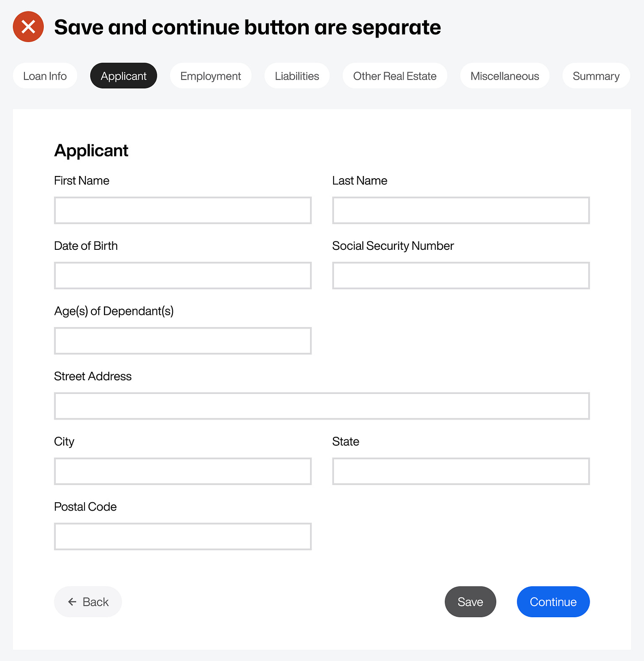Click the Age(s) of Dependant(s) field
Image resolution: width=644 pixels, height=661 pixels.
[x=183, y=341]
